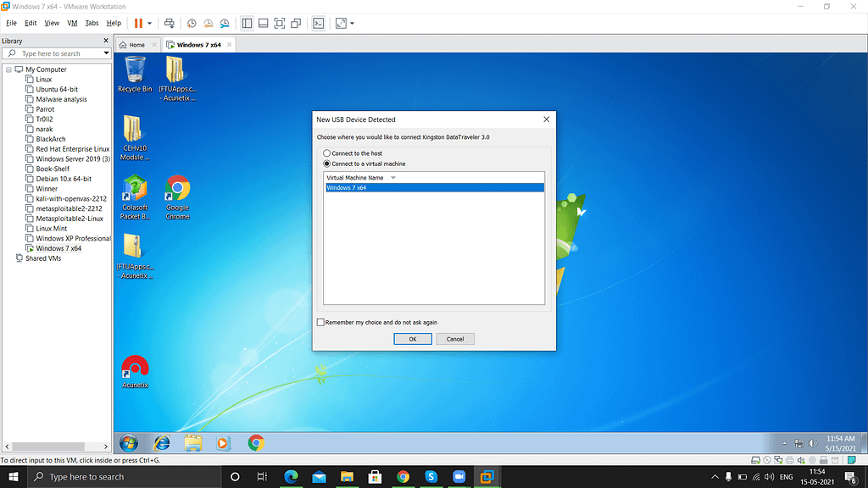The width and height of the screenshot is (868, 488).
Task: Open the power options dropdown arrow
Action: click(x=149, y=23)
